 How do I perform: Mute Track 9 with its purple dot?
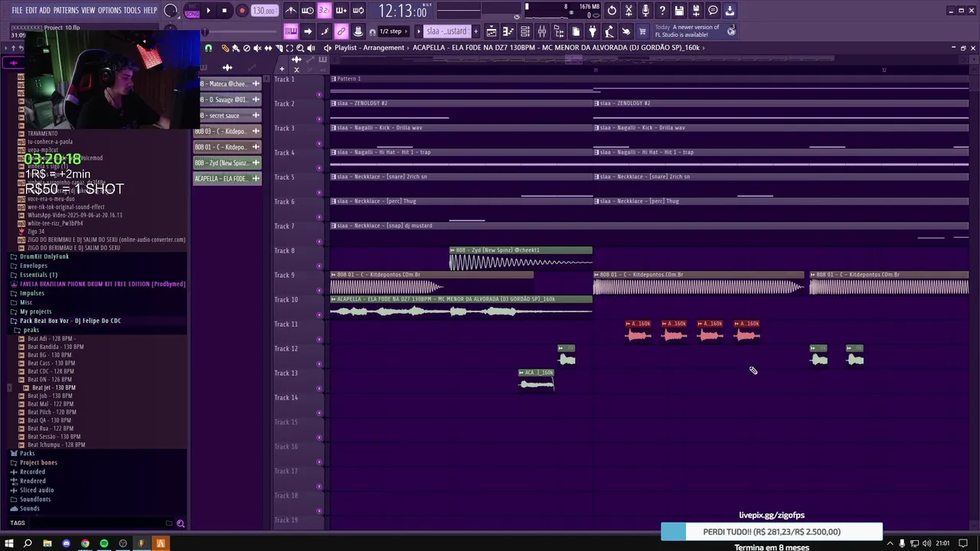click(319, 291)
